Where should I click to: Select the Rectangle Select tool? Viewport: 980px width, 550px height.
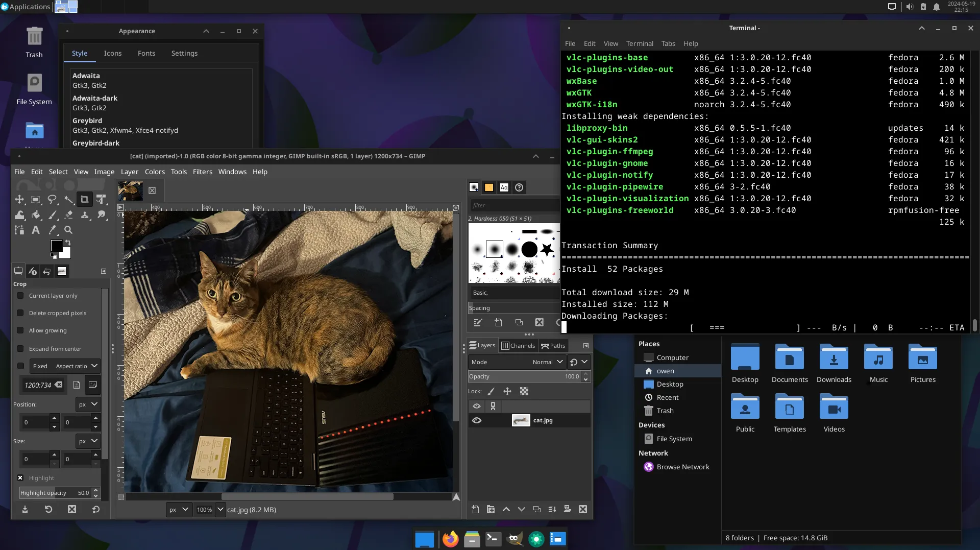[x=36, y=199]
